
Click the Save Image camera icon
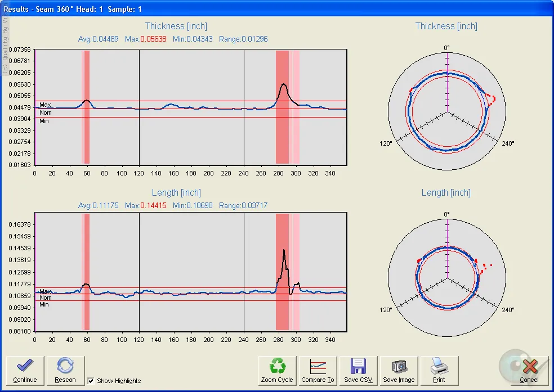pos(399,367)
